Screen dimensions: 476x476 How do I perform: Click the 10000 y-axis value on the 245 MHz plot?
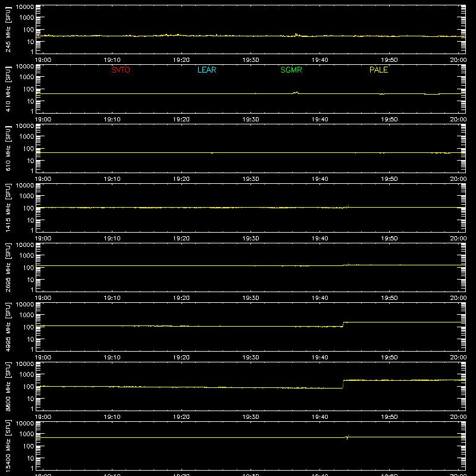(x=25, y=7)
